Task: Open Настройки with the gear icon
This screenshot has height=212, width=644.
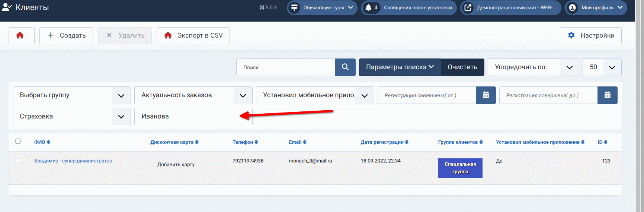Action: click(590, 36)
